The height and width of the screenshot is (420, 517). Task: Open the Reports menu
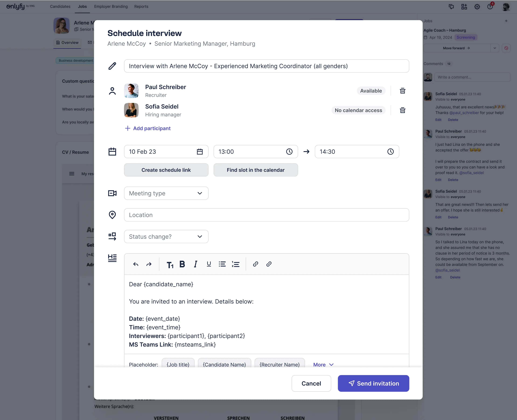click(x=141, y=7)
